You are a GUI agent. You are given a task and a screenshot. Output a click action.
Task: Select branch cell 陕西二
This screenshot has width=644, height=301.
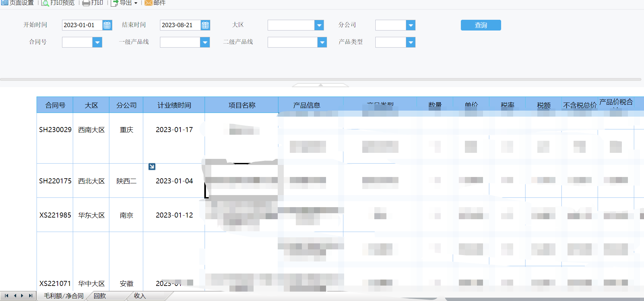(x=126, y=181)
